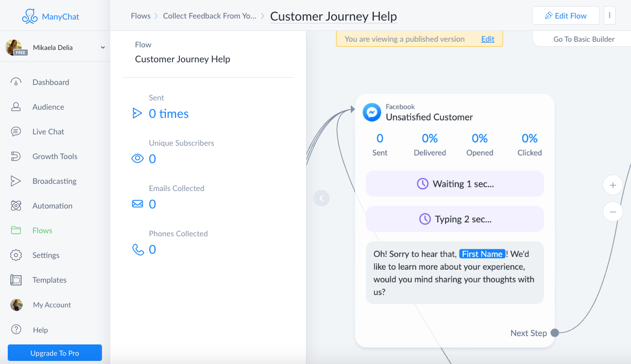Open Broadcasting in sidebar

pyautogui.click(x=55, y=181)
